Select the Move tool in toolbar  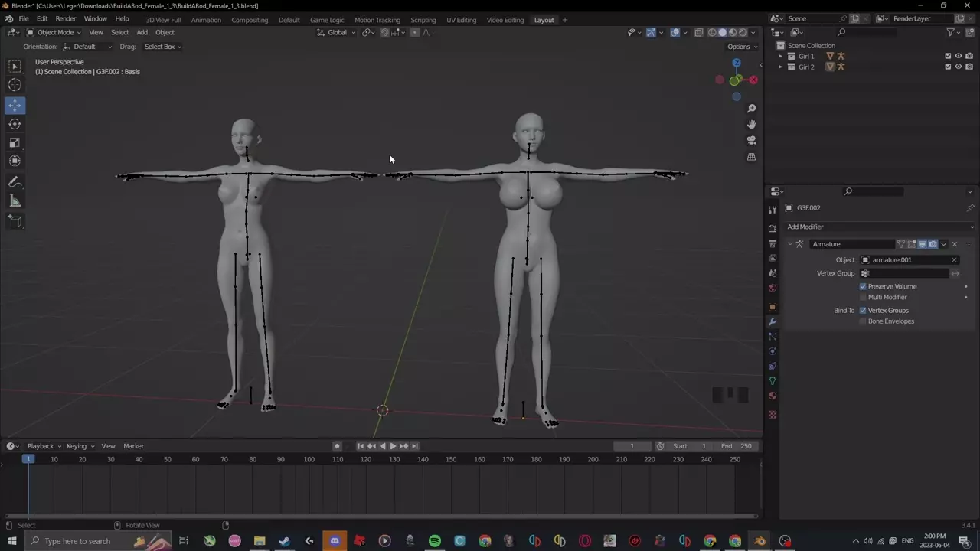(x=15, y=106)
